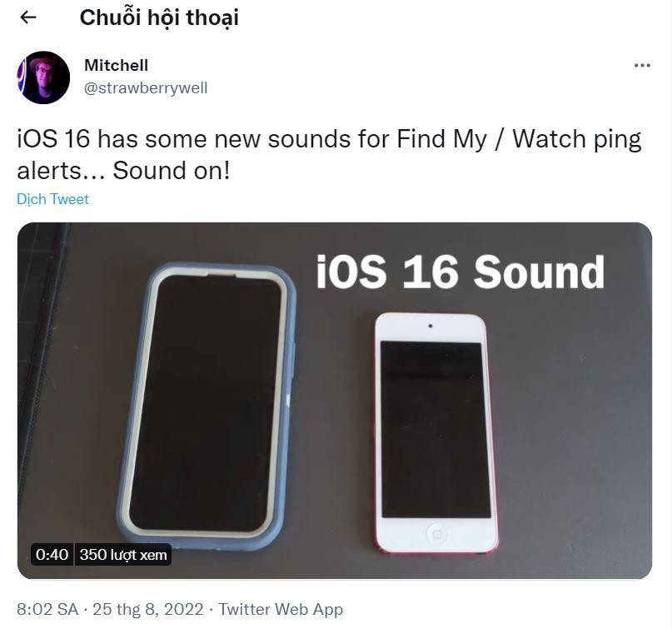Play the iOS 16 Sound video
The image size is (672, 629).
(334, 401)
